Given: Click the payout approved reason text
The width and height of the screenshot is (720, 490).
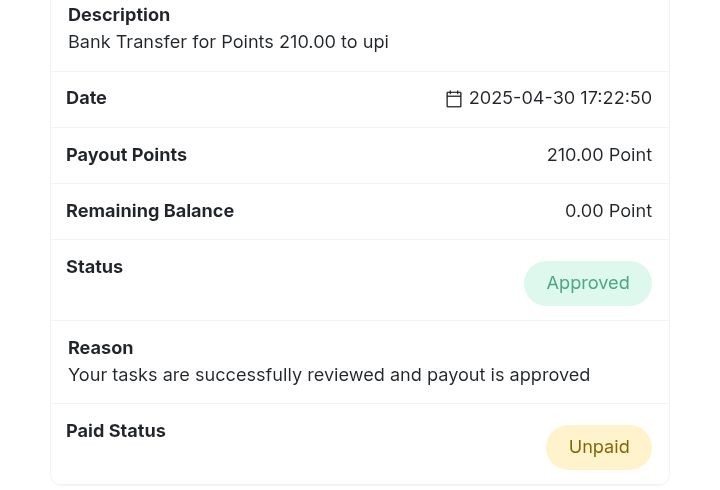Looking at the screenshot, I should tap(329, 375).
